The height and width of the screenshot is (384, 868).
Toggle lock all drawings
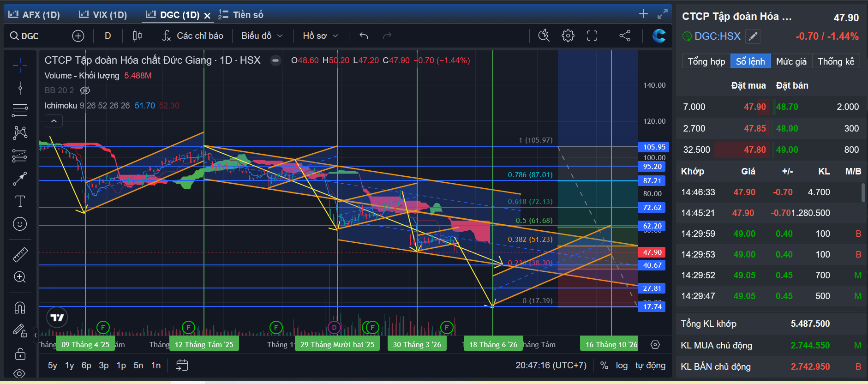[20, 354]
